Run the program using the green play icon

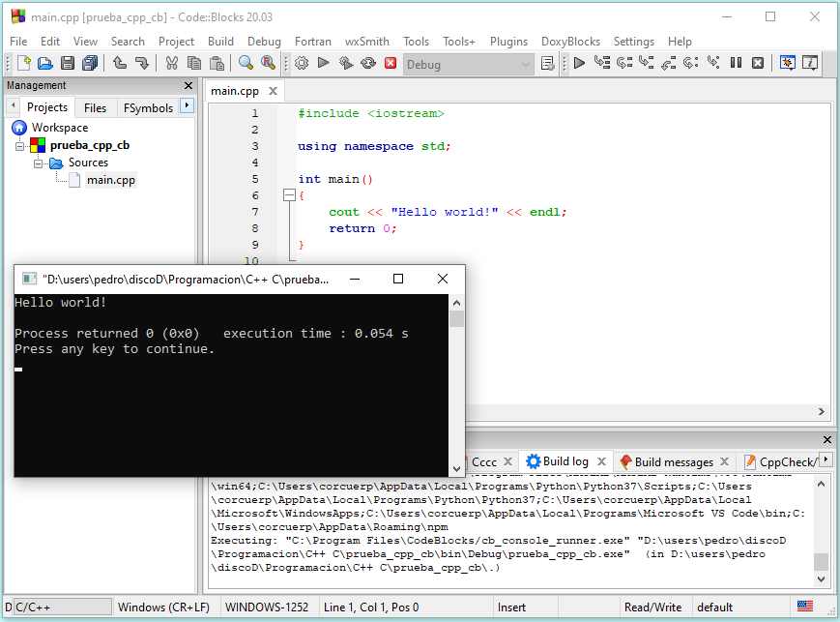click(x=323, y=63)
